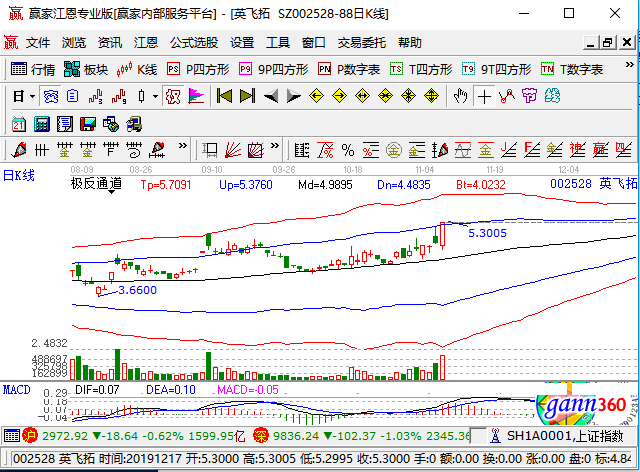Open the 文件 menu
Image resolution: width=640 pixels, height=472 pixels.
click(38, 42)
